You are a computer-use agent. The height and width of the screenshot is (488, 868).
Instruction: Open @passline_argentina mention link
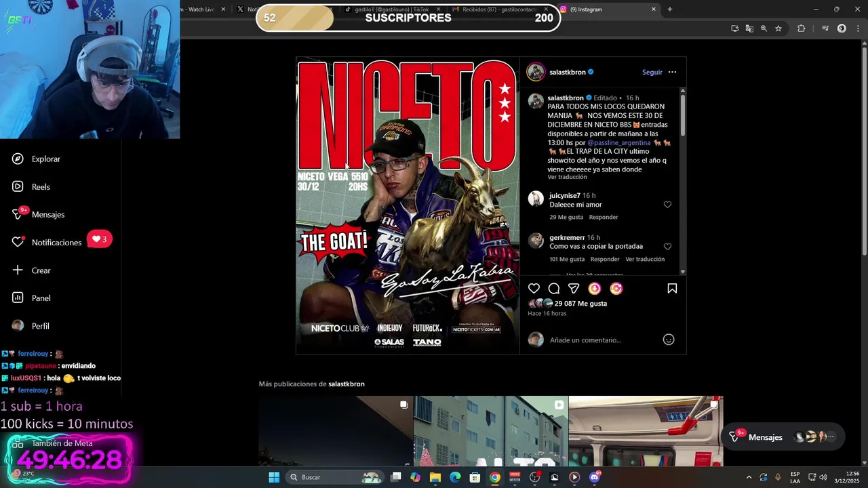pyautogui.click(x=619, y=143)
